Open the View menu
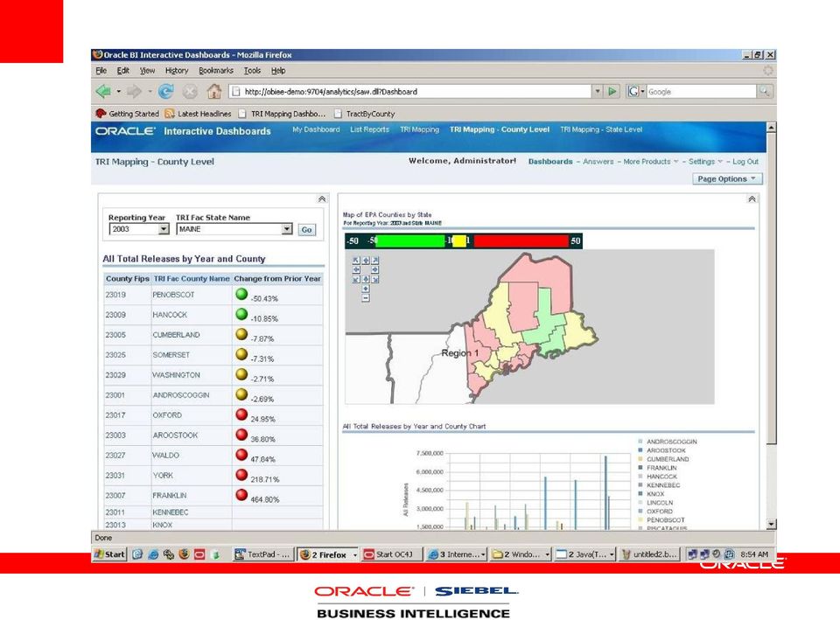 pyautogui.click(x=147, y=71)
